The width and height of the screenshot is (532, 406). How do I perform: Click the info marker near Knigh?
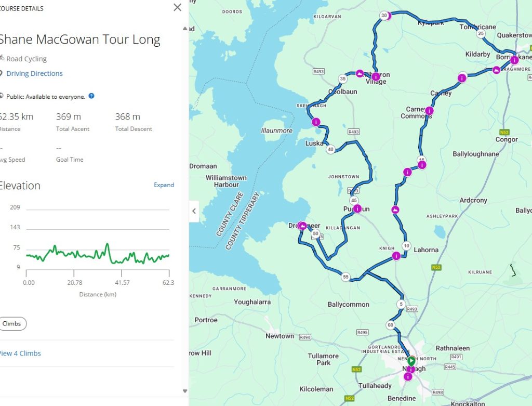[x=396, y=256]
